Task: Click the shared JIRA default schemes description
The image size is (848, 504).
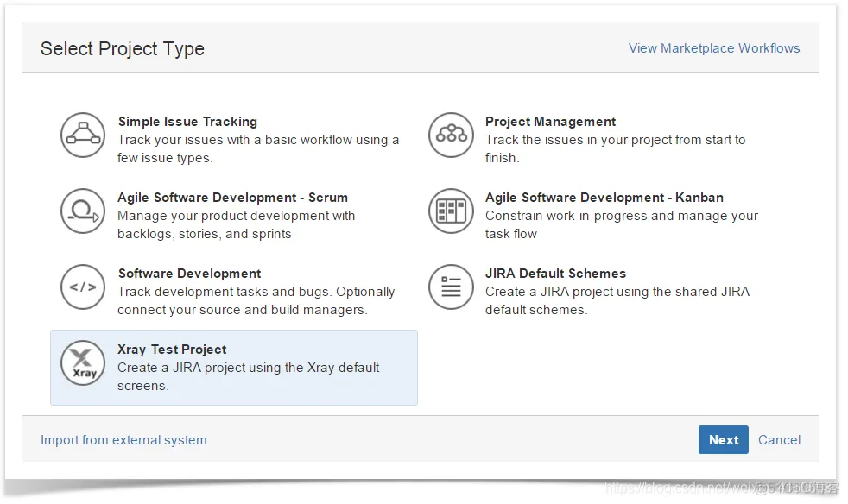Action: (617, 300)
